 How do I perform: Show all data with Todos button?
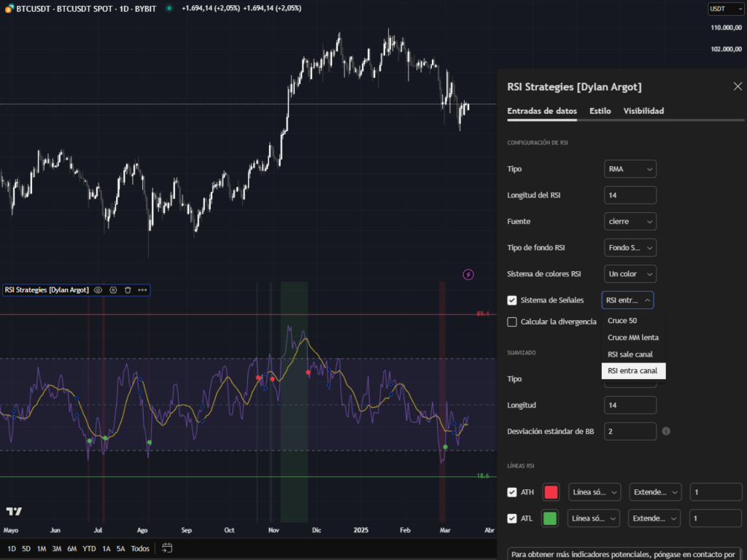point(140,548)
